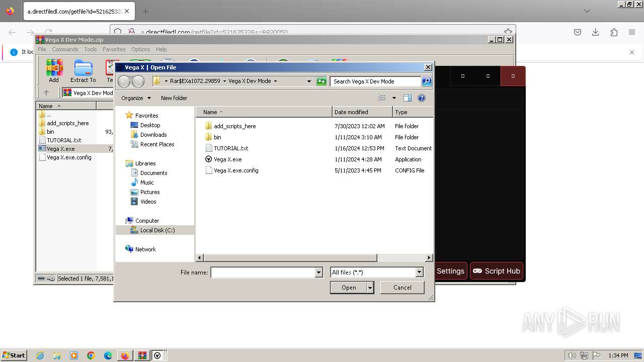Click the Windows Explorer taskbar icon

point(57,355)
